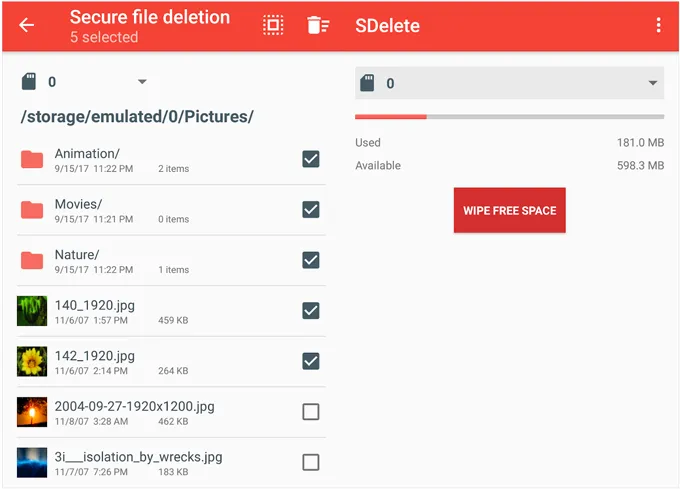Click the select all icon
The image size is (680, 489).
273,25
